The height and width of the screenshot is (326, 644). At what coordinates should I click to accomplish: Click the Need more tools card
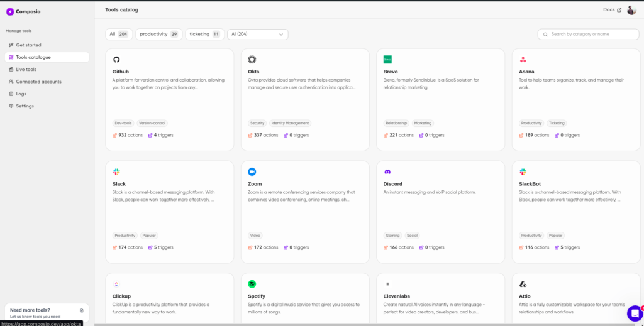tap(47, 313)
